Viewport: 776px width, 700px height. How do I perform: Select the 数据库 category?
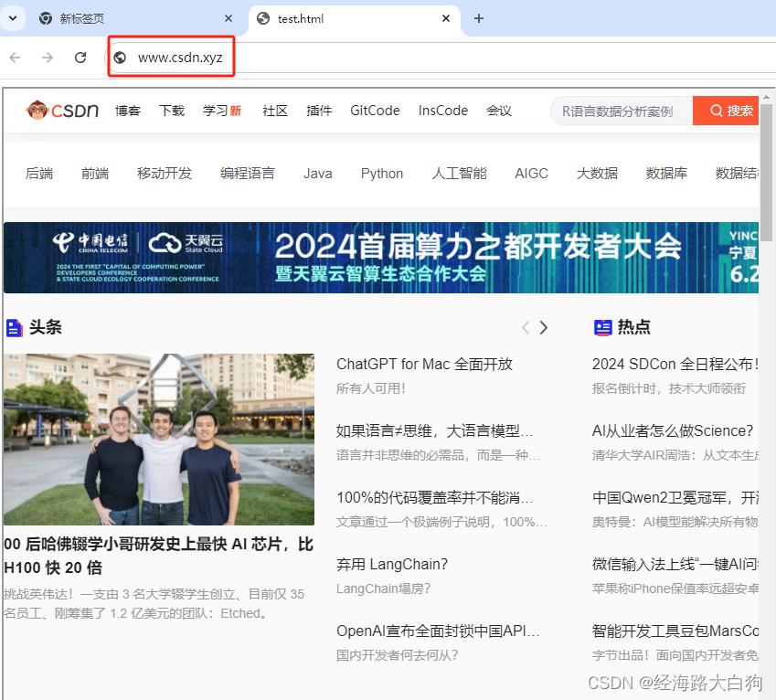(x=666, y=173)
